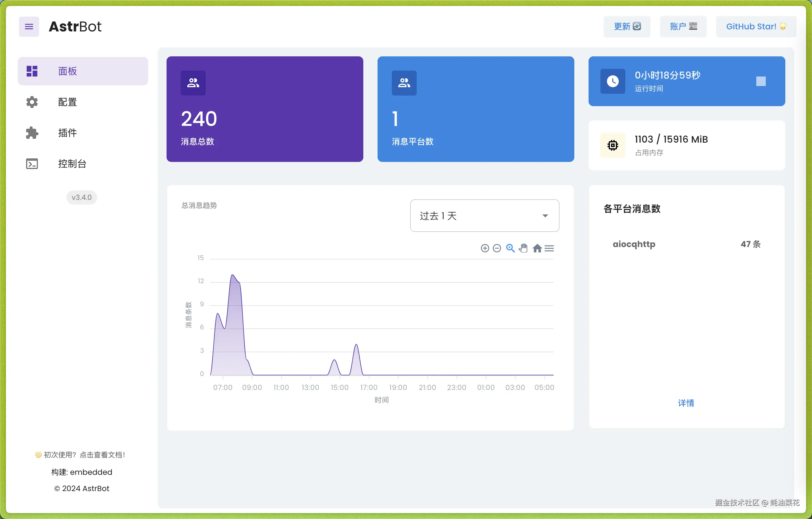The width and height of the screenshot is (812, 519).
Task: Open 控制台 using the terminal icon
Action: (31, 163)
